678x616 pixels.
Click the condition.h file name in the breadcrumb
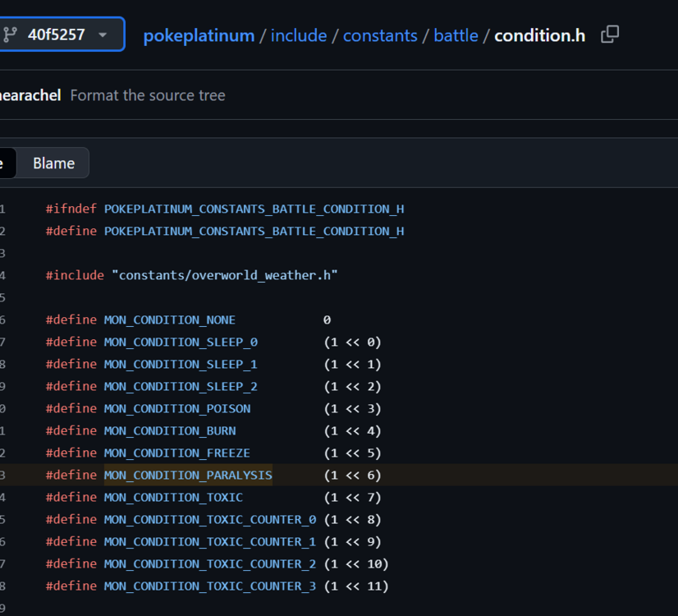coord(539,35)
